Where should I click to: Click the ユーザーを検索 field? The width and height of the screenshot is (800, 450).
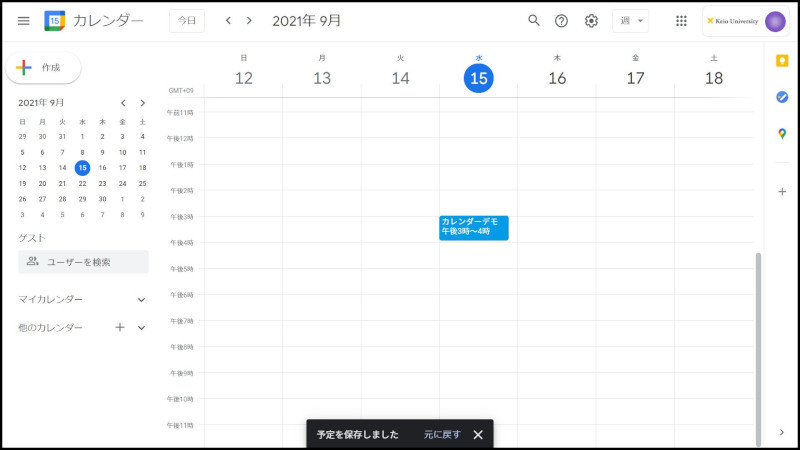84,262
